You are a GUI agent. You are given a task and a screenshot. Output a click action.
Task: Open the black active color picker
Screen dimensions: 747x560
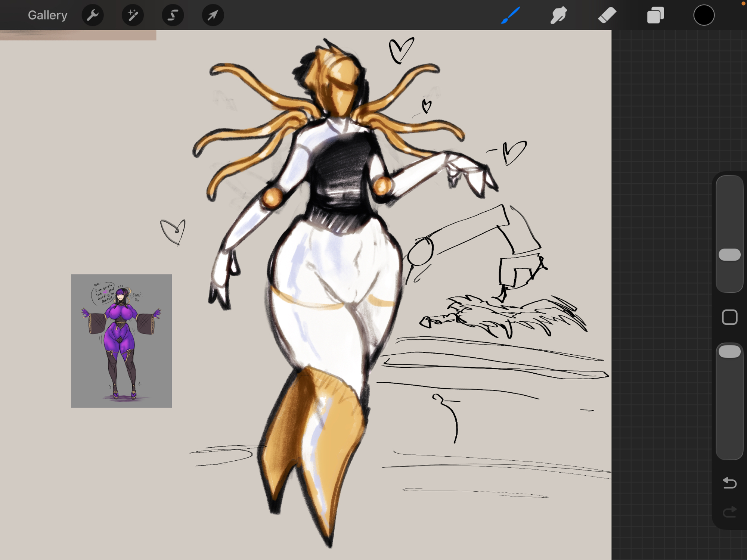pos(704,15)
